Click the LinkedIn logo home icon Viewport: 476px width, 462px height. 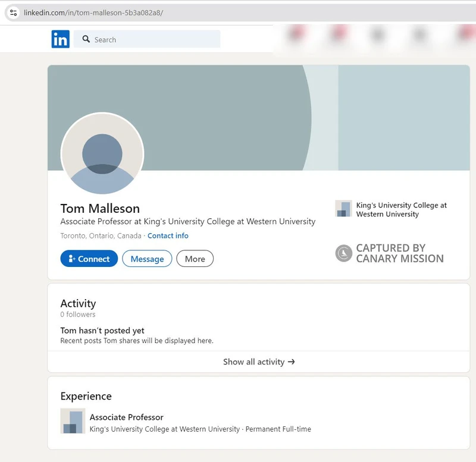click(x=61, y=39)
